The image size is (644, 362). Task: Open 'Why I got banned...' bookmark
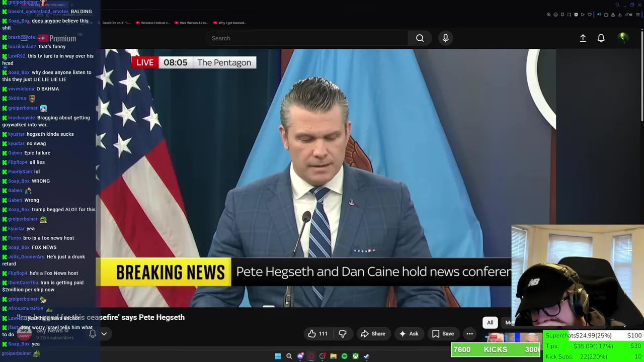[229, 23]
